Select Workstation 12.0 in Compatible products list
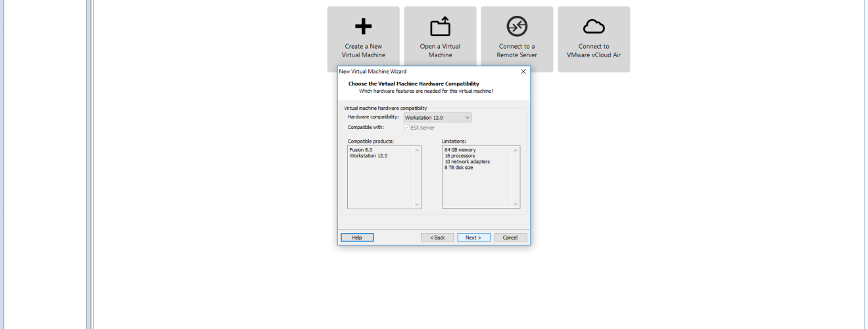The width and height of the screenshot is (868, 329). [x=368, y=156]
